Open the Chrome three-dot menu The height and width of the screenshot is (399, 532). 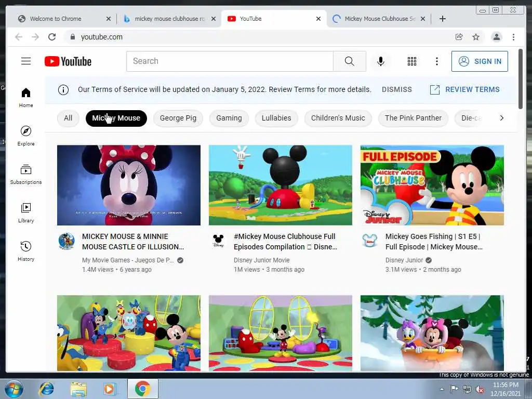tap(513, 37)
